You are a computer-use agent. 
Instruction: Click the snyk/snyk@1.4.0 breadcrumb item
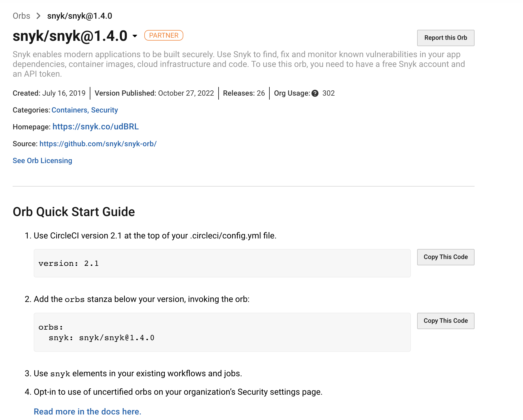pyautogui.click(x=80, y=16)
